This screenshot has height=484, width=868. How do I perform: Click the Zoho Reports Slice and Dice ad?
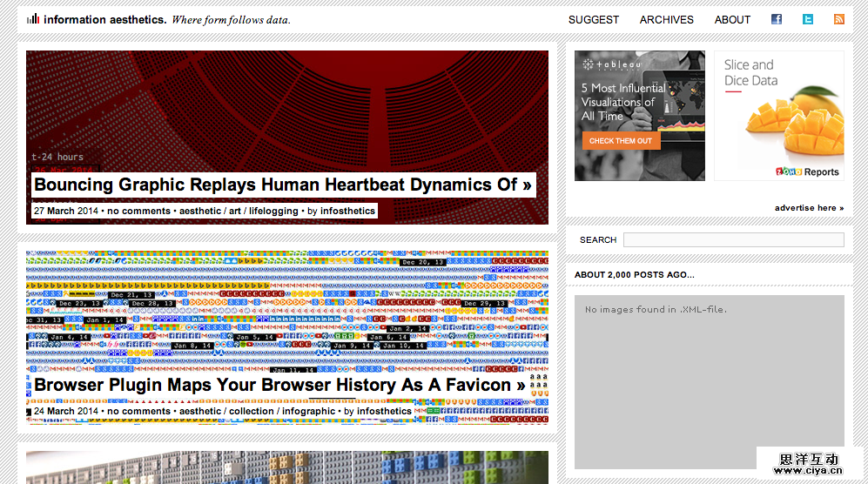click(778, 115)
